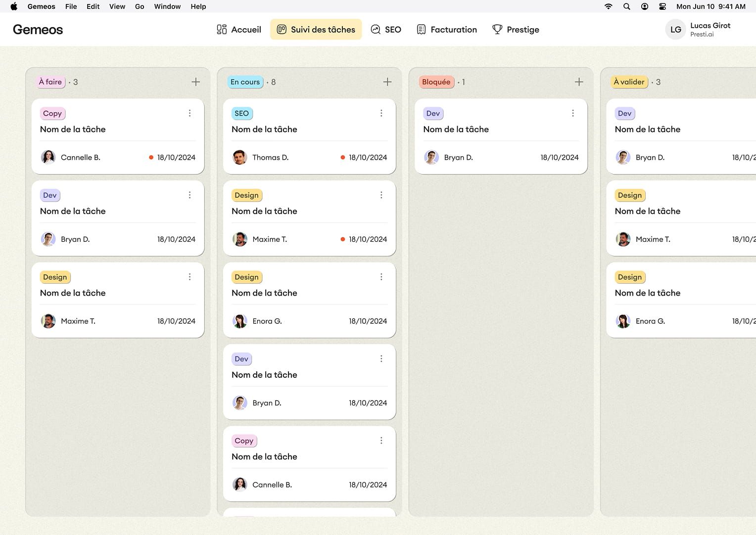
Task: Open options menu of À faire Design card
Action: 189,277
